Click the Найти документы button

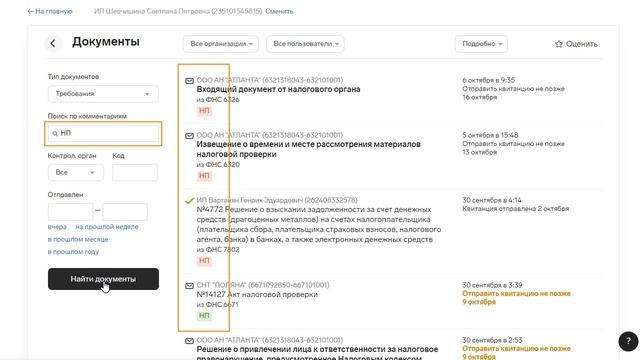(x=103, y=279)
